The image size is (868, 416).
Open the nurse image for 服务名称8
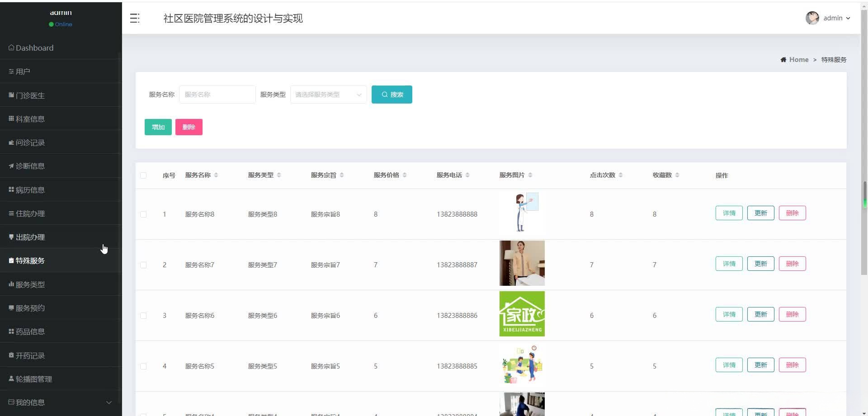pyautogui.click(x=522, y=213)
